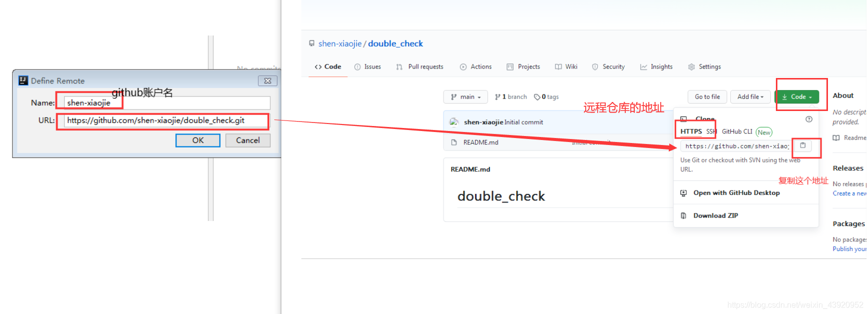Click the README.md heading of the readme box

tap(471, 169)
